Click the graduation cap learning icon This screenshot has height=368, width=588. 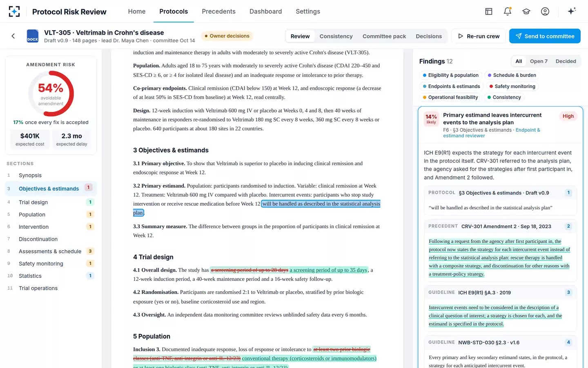[526, 11]
